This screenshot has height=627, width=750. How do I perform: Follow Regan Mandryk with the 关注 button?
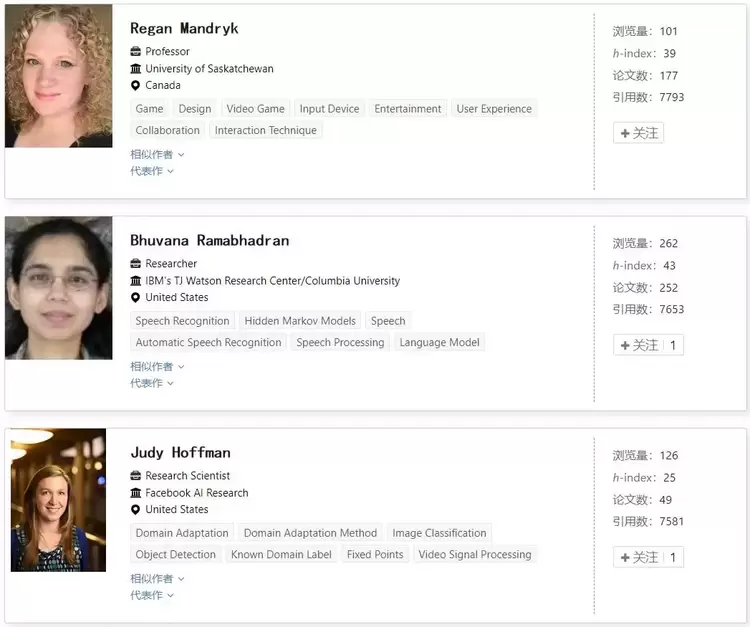[638, 133]
